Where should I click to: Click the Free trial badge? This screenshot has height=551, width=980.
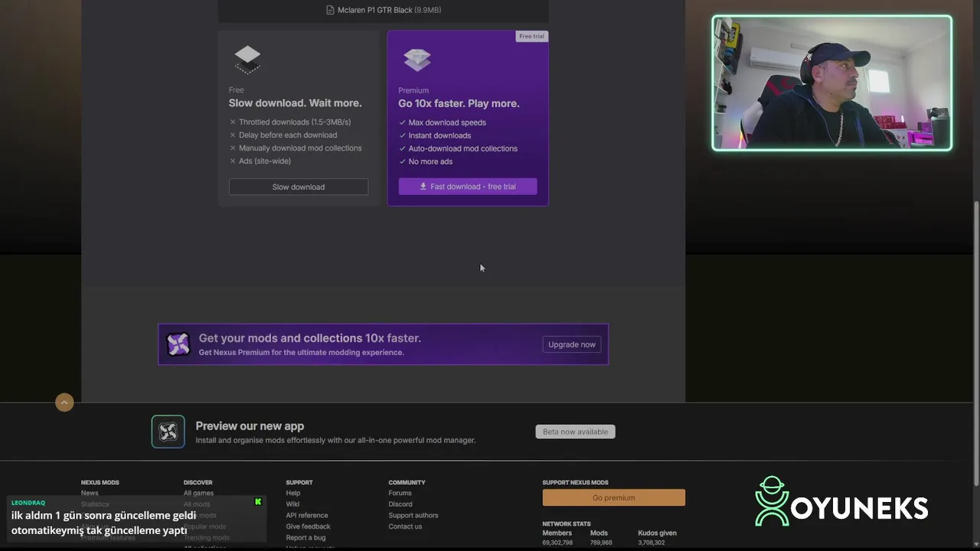click(x=531, y=36)
